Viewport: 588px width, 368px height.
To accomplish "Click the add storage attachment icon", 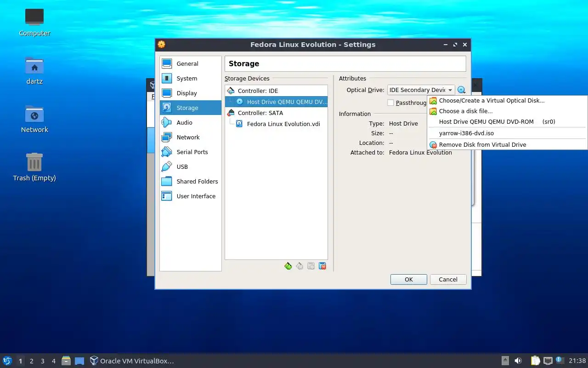I will pyautogui.click(x=311, y=266).
